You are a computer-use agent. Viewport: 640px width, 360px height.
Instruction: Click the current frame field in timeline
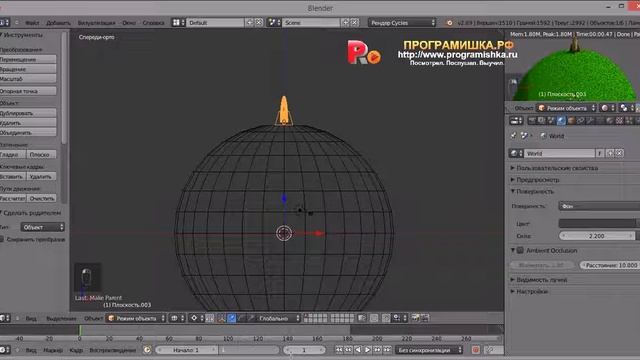tap(304, 350)
